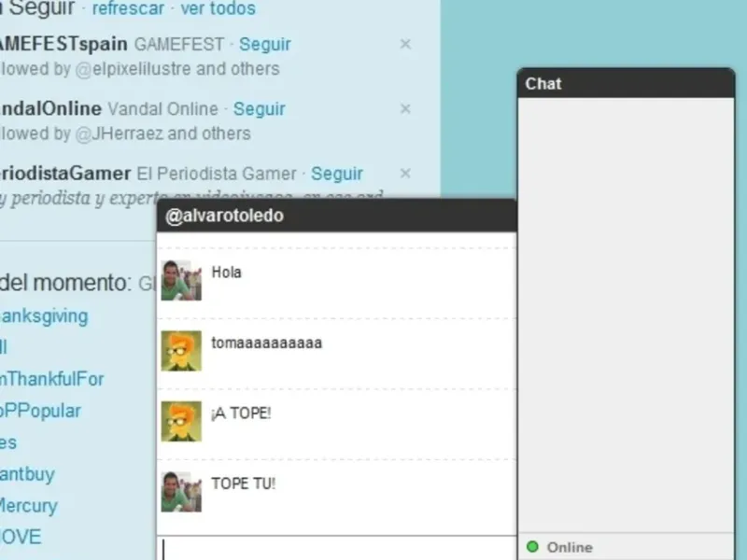
Task: Open the @JHerraez mention link
Action: [120, 133]
